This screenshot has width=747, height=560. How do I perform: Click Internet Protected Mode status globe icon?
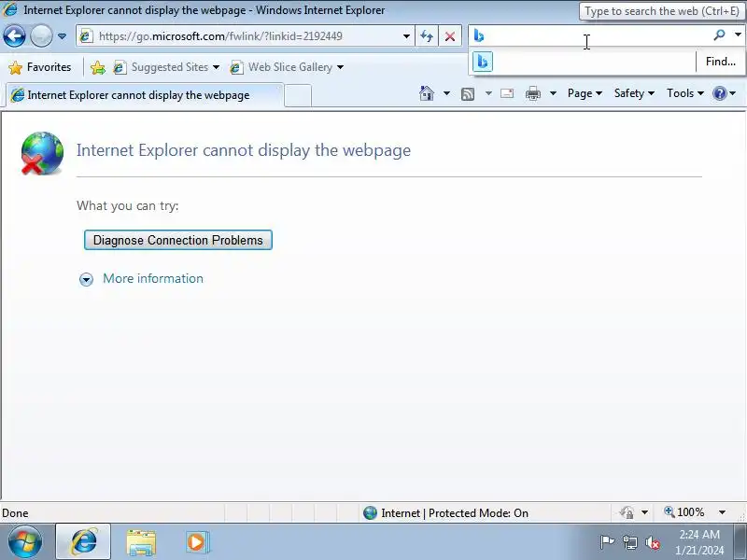370,512
